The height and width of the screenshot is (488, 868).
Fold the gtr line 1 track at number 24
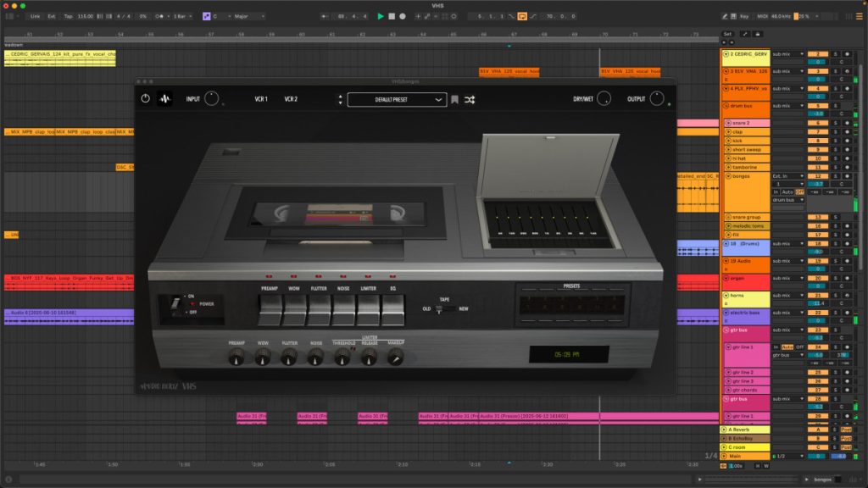coord(728,347)
